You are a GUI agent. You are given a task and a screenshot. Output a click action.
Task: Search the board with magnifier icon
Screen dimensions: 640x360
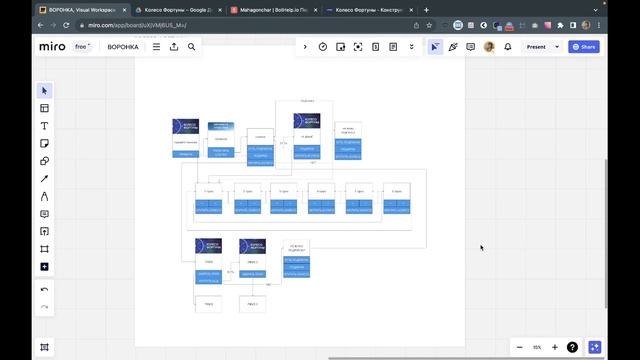191,47
